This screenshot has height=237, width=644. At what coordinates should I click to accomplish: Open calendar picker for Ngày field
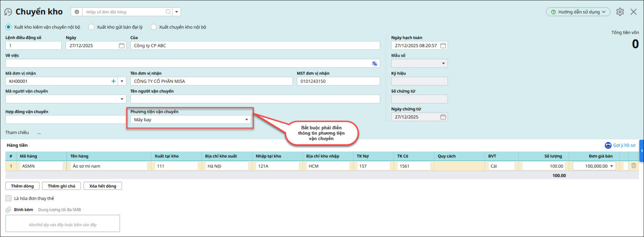pyautogui.click(x=122, y=46)
